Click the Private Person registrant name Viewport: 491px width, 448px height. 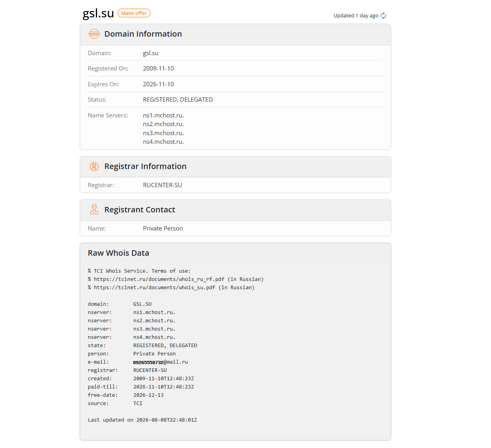(163, 229)
